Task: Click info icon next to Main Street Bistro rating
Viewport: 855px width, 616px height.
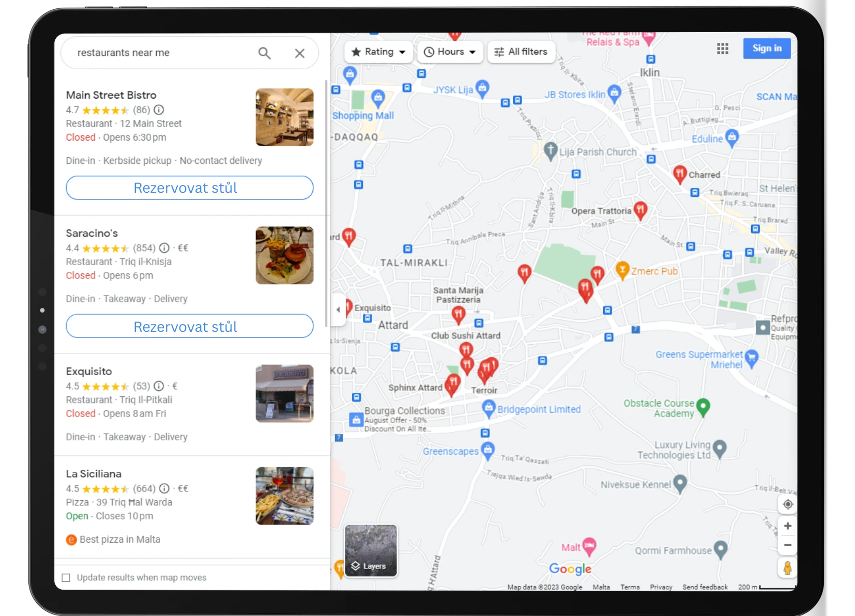Action: coord(159,110)
